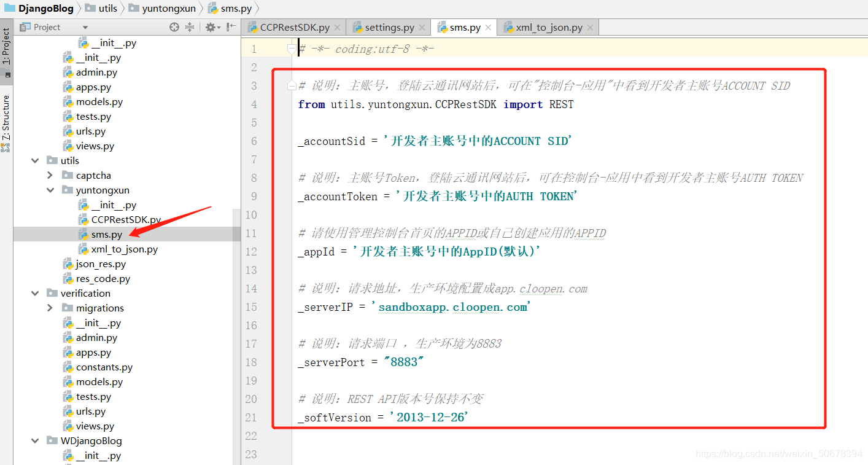Select constants.py in the project tree

[104, 367]
